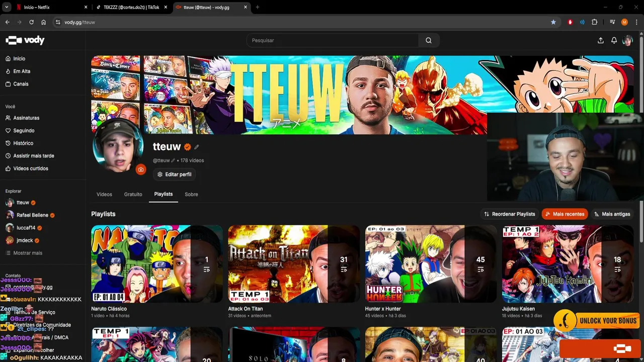Open a new browser tab
The width and height of the screenshot is (644, 362).
tap(258, 7)
